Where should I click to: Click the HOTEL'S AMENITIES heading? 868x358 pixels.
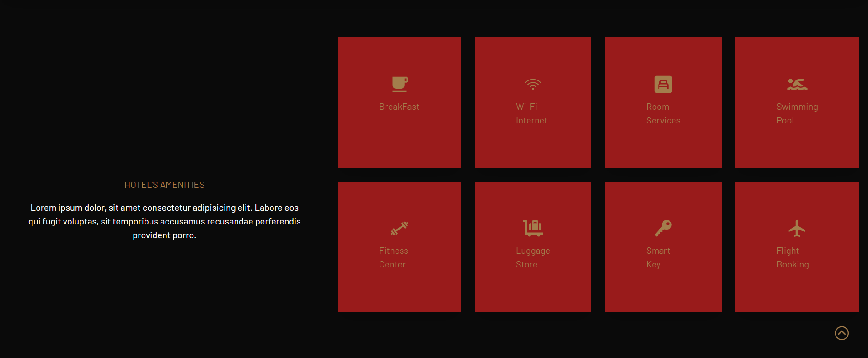pyautogui.click(x=165, y=185)
